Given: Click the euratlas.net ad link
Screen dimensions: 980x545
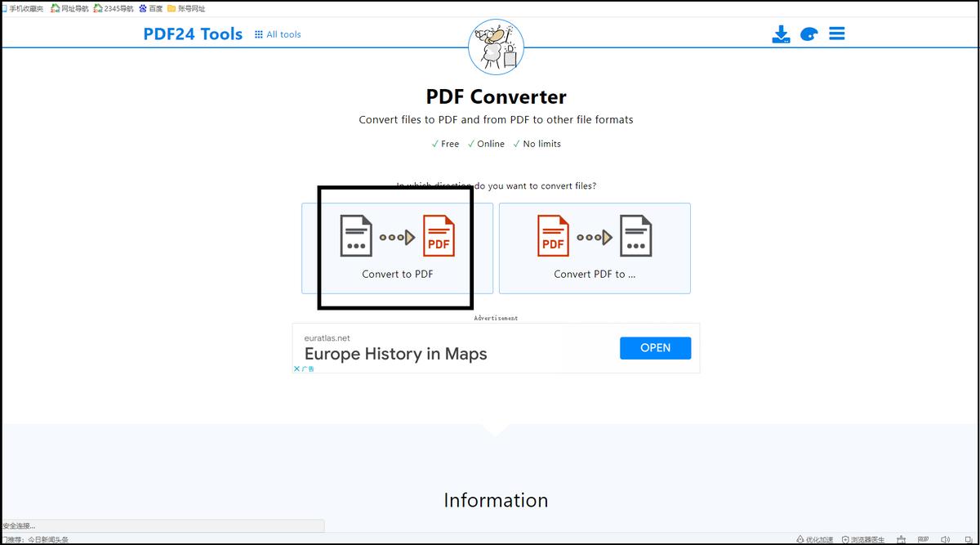Looking at the screenshot, I should pyautogui.click(x=327, y=338).
